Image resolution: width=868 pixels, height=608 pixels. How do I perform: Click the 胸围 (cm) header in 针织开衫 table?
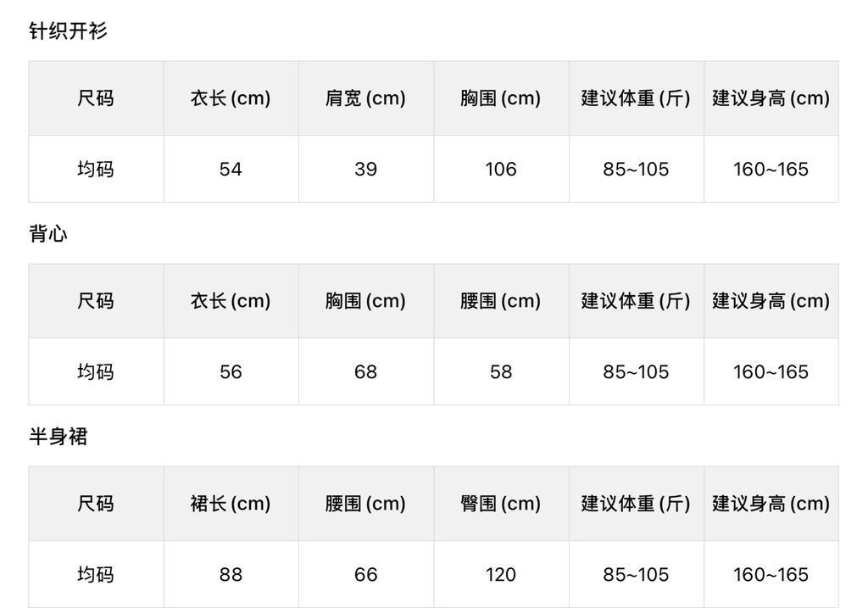pyautogui.click(x=500, y=98)
